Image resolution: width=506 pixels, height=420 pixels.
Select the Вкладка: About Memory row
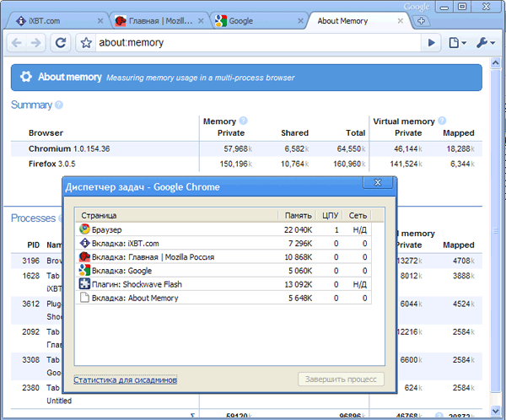(223, 298)
